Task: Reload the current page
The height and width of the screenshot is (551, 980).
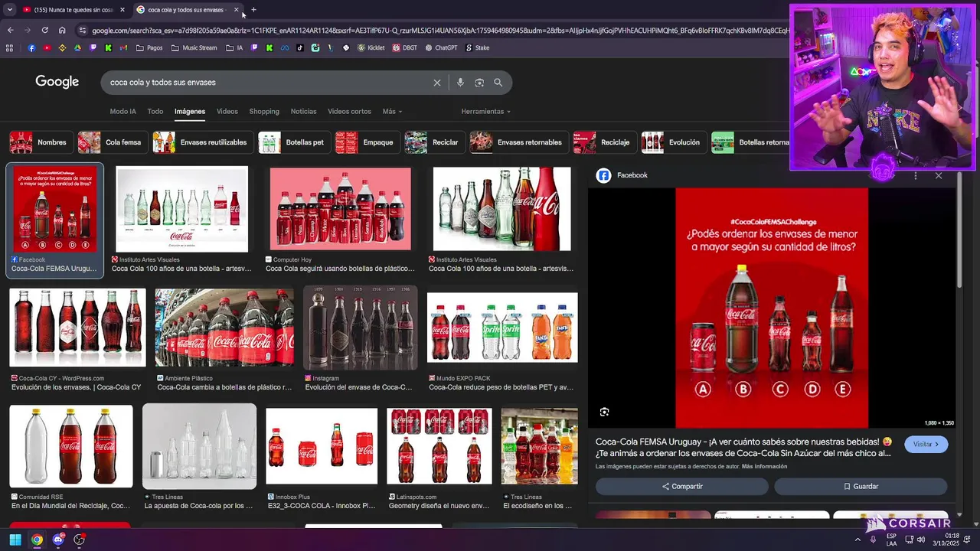Action: pos(44,31)
